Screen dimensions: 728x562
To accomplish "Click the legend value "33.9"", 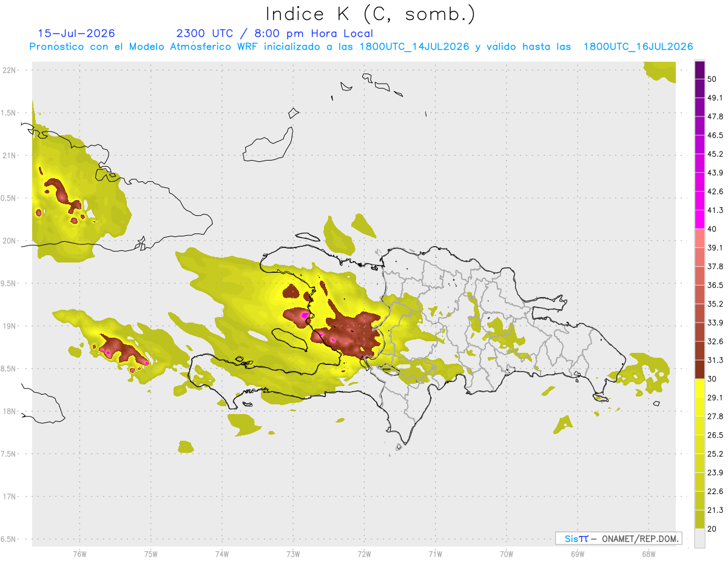I will pyautogui.click(x=715, y=323).
